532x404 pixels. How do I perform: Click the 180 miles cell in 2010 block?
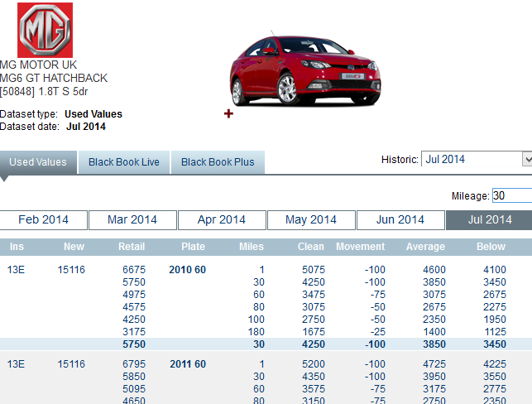click(x=256, y=332)
